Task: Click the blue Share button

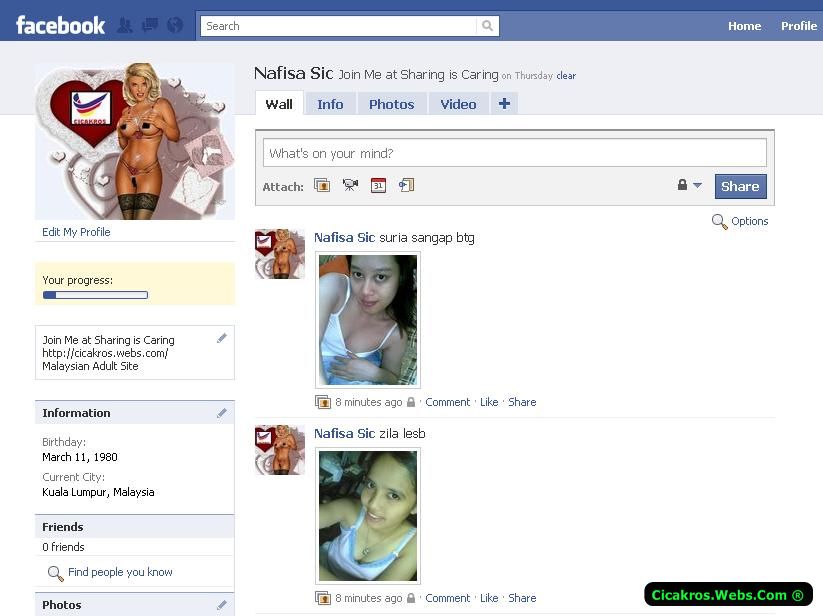Action: (740, 186)
